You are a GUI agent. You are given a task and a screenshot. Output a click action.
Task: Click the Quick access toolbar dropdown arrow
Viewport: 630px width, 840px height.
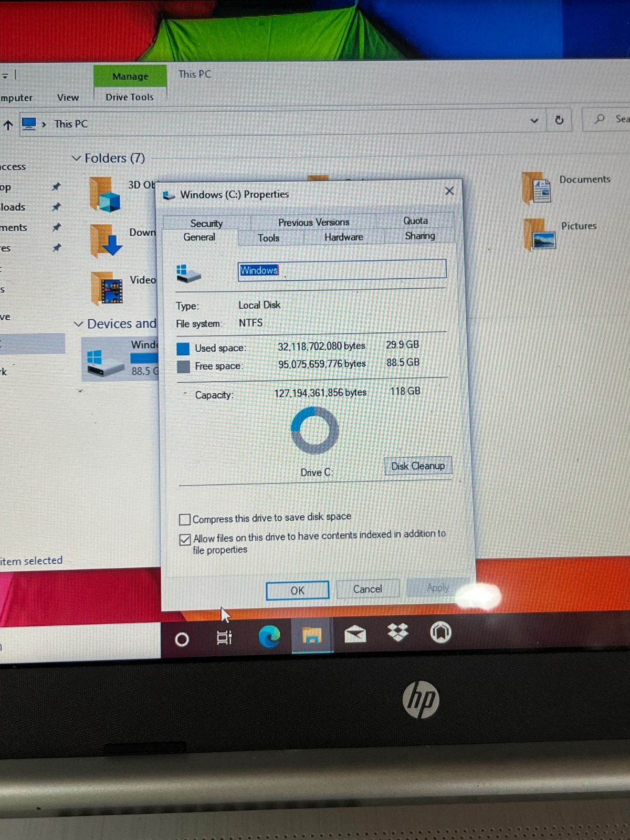5,76
